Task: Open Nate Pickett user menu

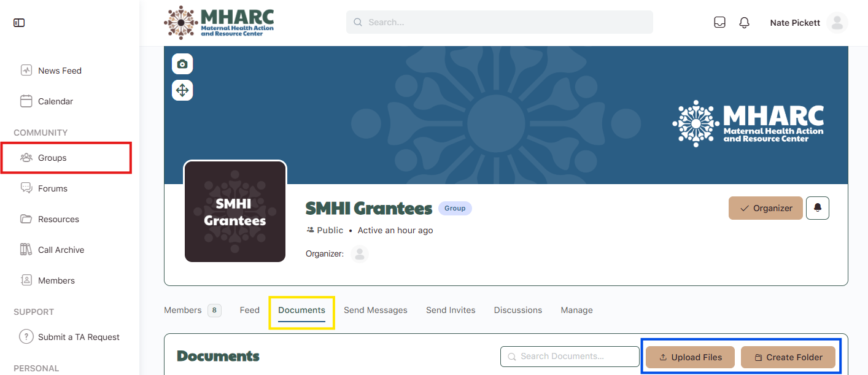Action: pyautogui.click(x=795, y=23)
